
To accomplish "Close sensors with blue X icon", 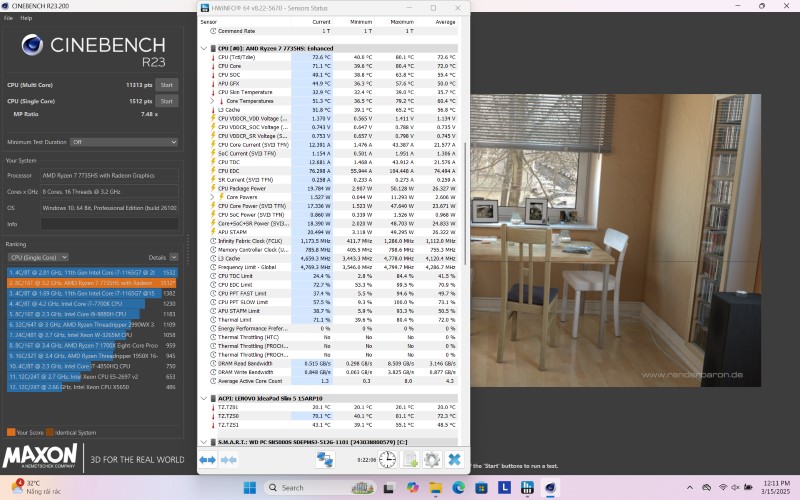I will [x=454, y=460].
